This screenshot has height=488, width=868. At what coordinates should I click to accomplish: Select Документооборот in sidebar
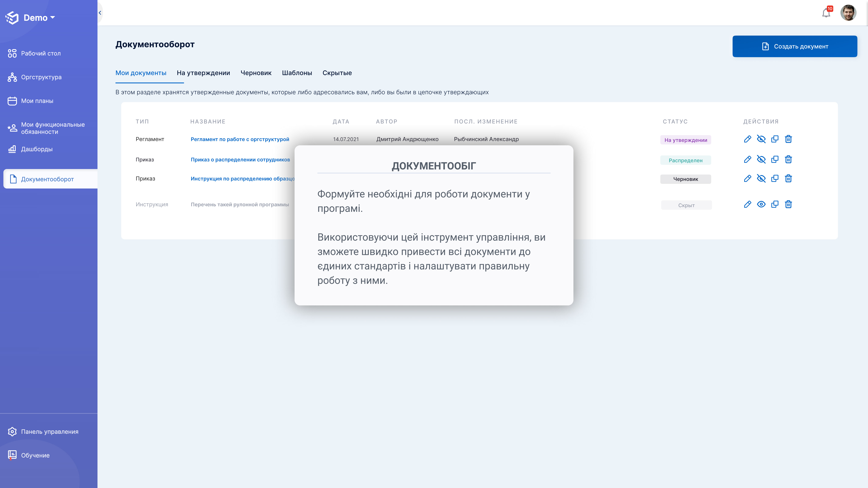click(x=51, y=179)
